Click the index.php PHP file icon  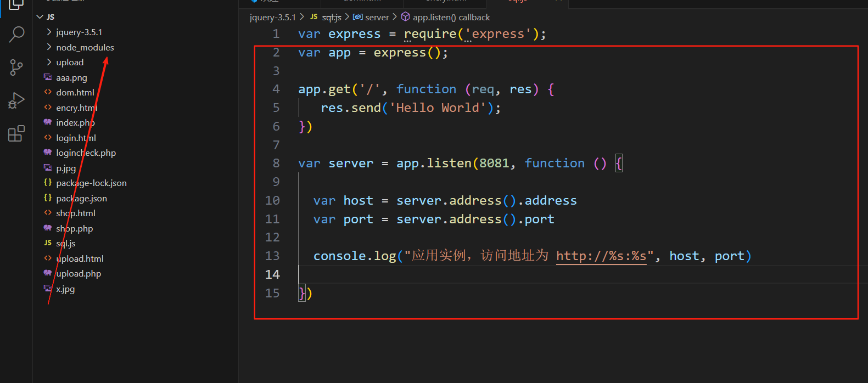48,122
